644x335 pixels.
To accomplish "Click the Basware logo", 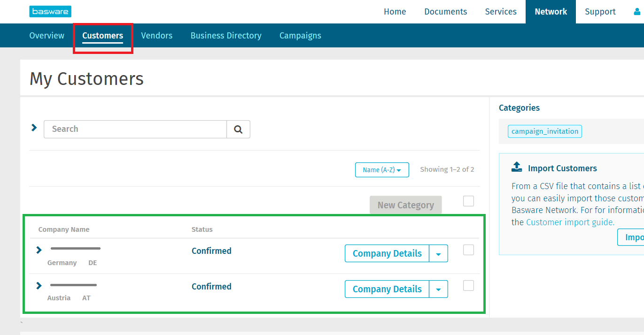I will pos(50,12).
